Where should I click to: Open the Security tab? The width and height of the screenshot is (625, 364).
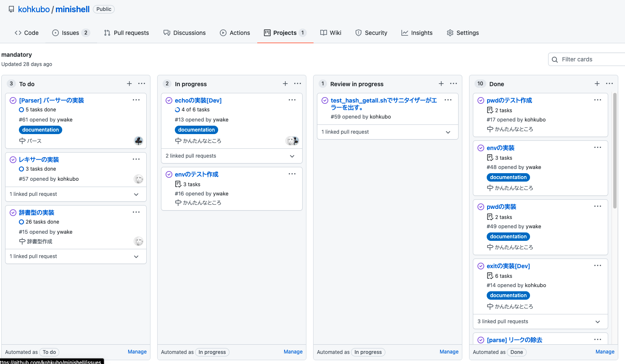371,33
